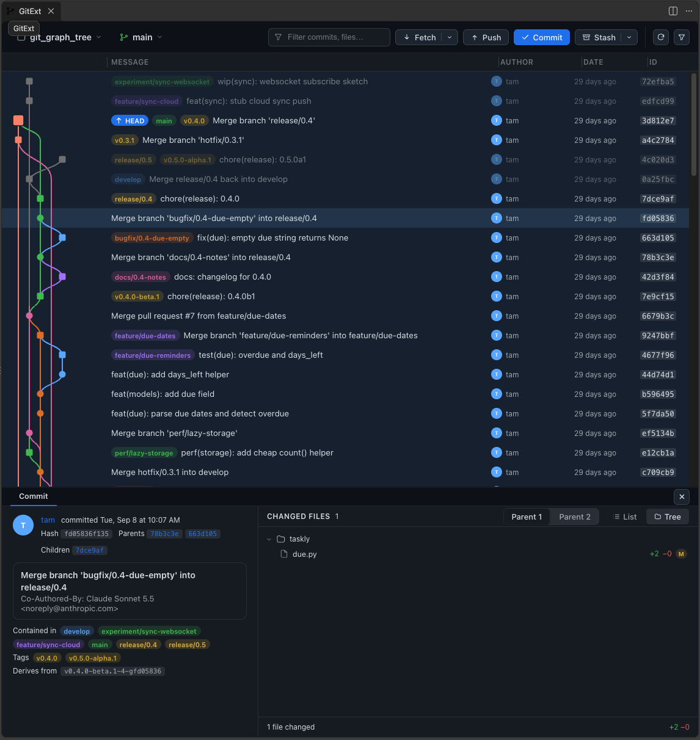This screenshot has width=700, height=740.
Task: Open parent commit link 663d105
Action: (203, 534)
